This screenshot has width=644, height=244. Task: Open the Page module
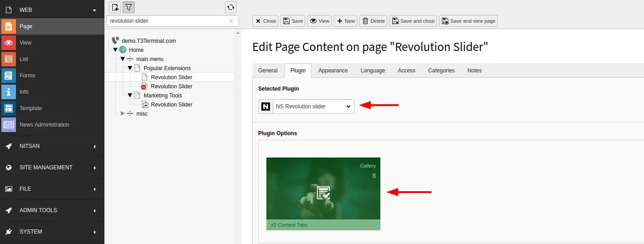tap(52, 26)
